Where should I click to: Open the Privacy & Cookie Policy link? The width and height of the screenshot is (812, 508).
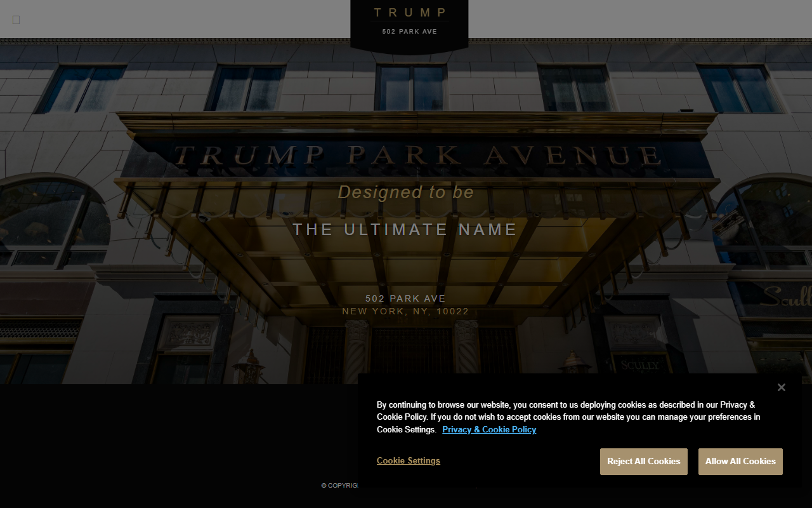(x=489, y=430)
